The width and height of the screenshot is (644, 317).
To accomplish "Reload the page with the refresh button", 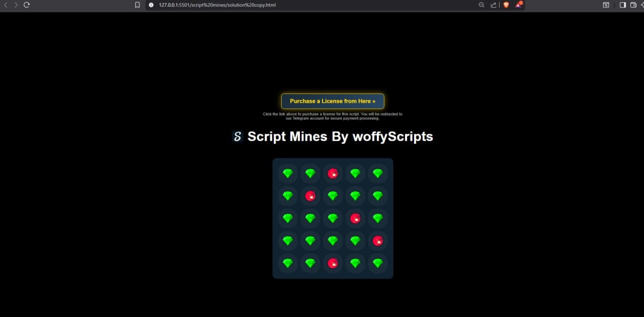I will tap(27, 5).
